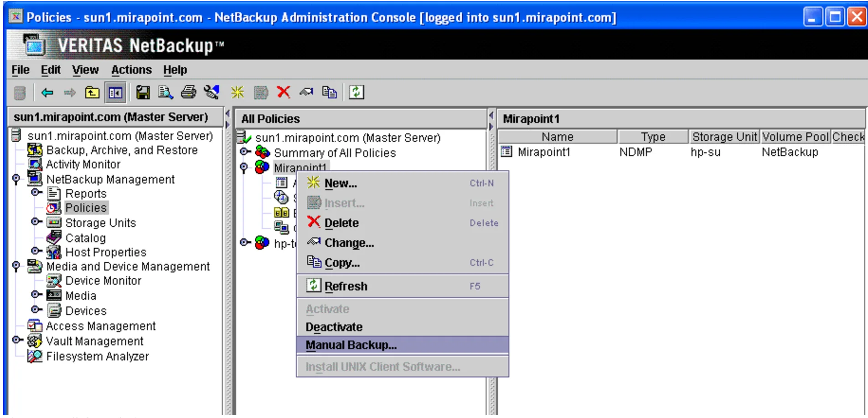Select Policies in the left tree
The image size is (868, 418).
[86, 208]
